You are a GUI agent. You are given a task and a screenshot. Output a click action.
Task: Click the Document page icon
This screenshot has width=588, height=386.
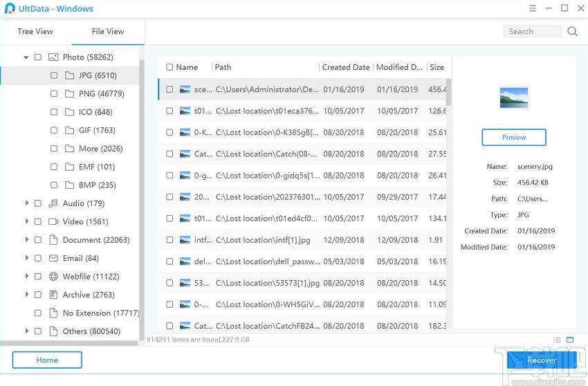53,240
